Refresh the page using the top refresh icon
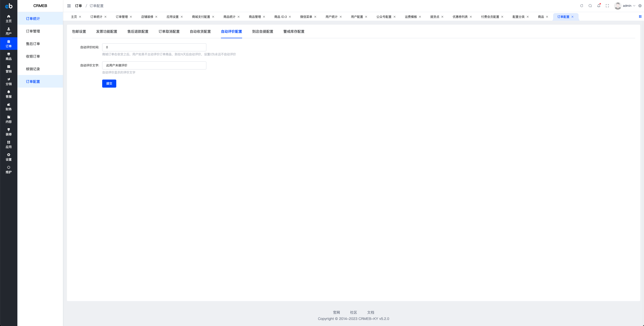 point(582,6)
